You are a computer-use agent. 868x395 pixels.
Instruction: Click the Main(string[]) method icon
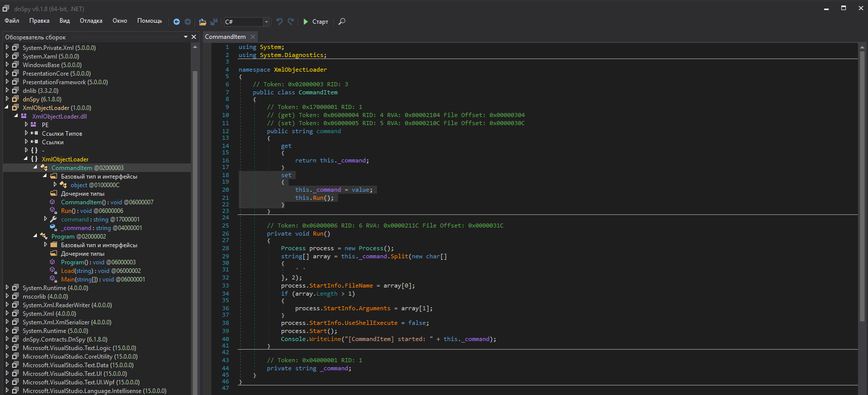tap(52, 279)
